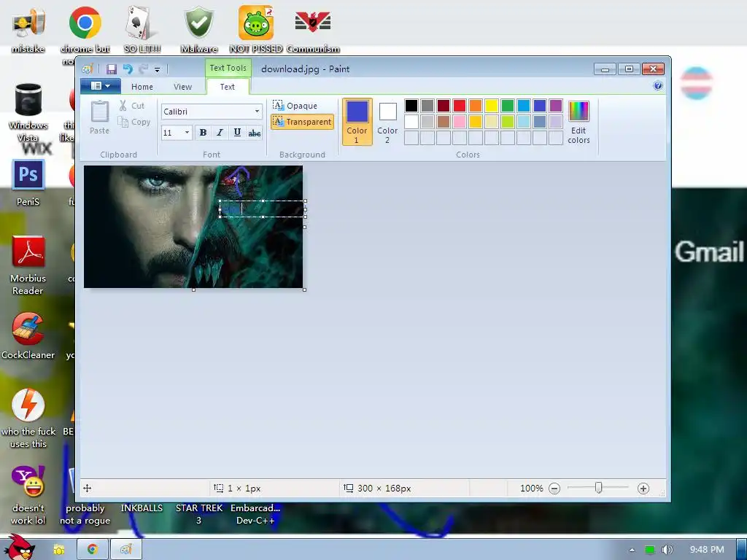Click the zoom out minus button

[x=554, y=488]
